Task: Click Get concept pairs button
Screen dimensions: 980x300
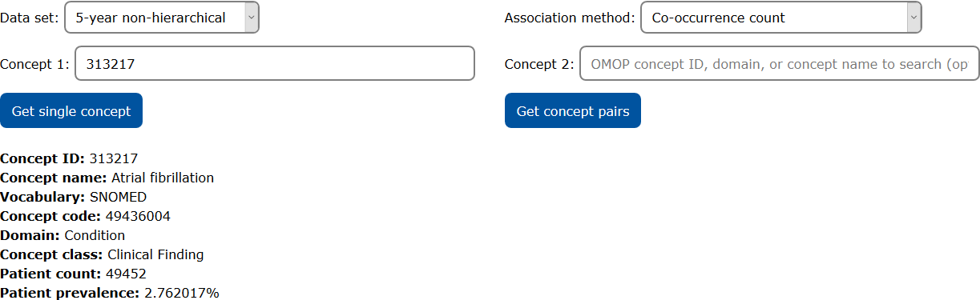Action: point(573,110)
